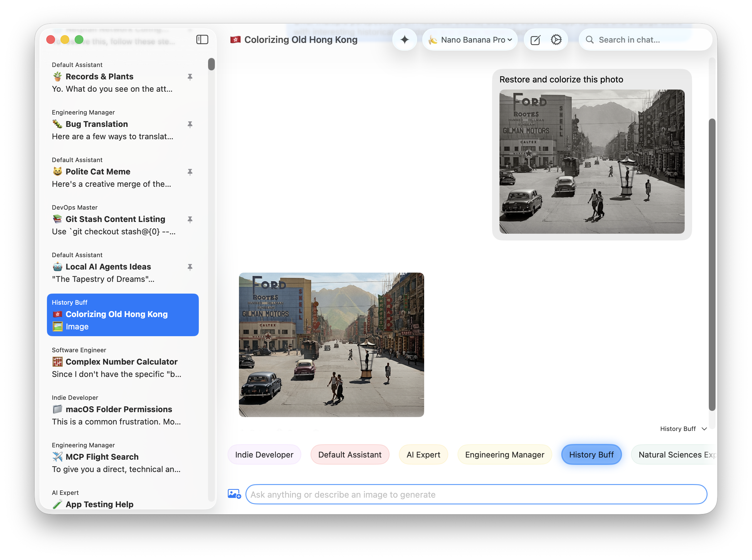Screen dimensions: 752x560
Task: Click the new chat compose icon
Action: pyautogui.click(x=535, y=40)
